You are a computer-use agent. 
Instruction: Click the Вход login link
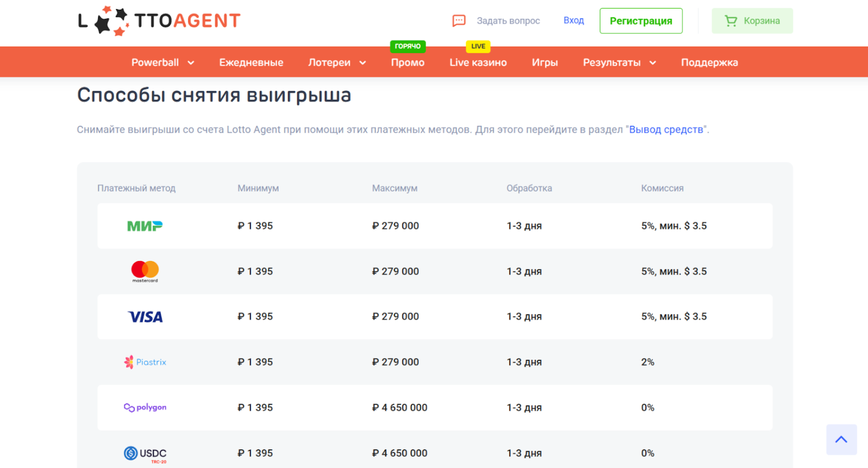[x=573, y=21]
